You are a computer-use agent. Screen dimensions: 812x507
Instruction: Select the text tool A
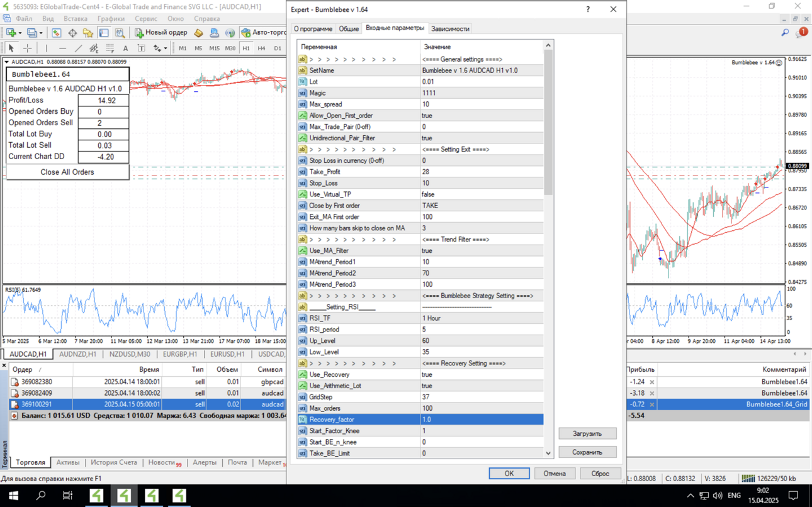[x=125, y=48]
